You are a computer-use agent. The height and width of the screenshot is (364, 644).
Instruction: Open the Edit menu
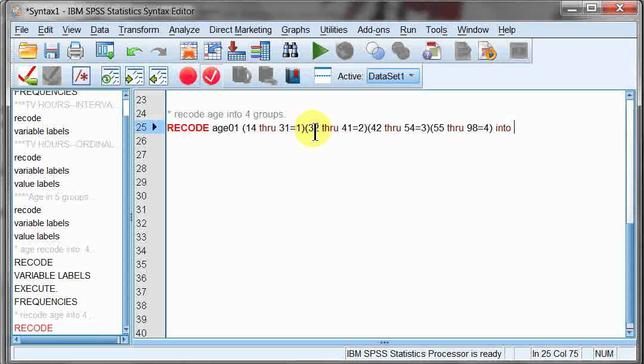point(45,30)
